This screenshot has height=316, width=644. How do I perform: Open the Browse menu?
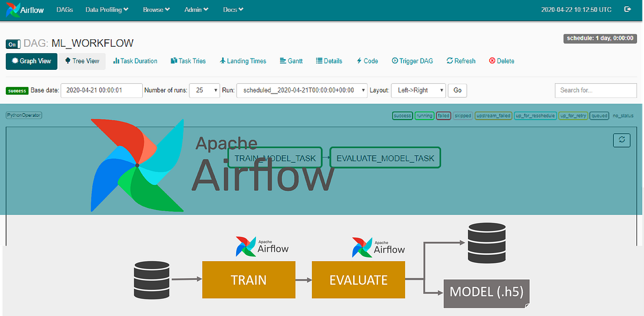[x=156, y=9]
